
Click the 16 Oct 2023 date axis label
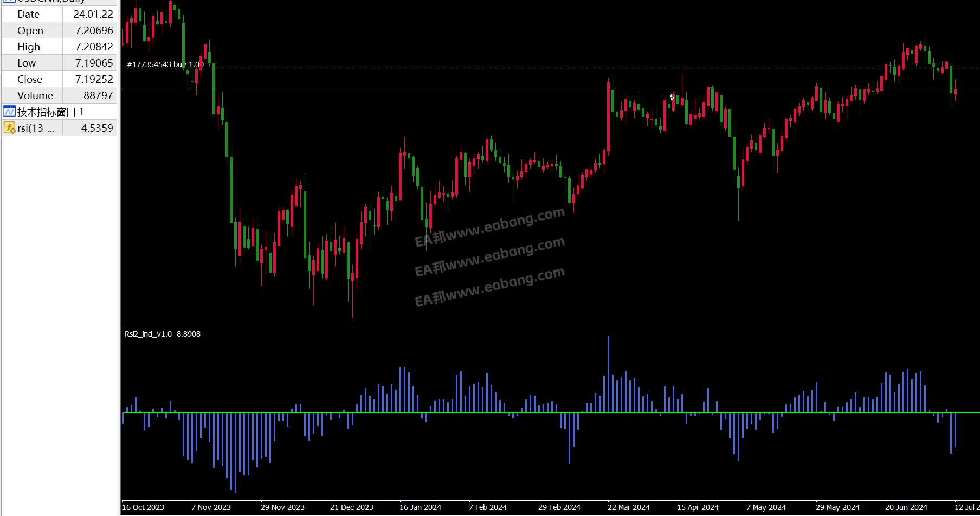point(143,507)
